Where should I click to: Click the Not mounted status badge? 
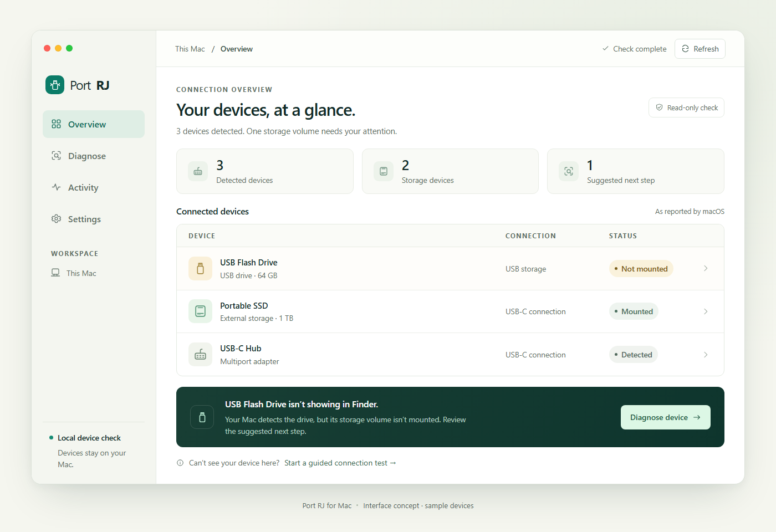tap(641, 269)
